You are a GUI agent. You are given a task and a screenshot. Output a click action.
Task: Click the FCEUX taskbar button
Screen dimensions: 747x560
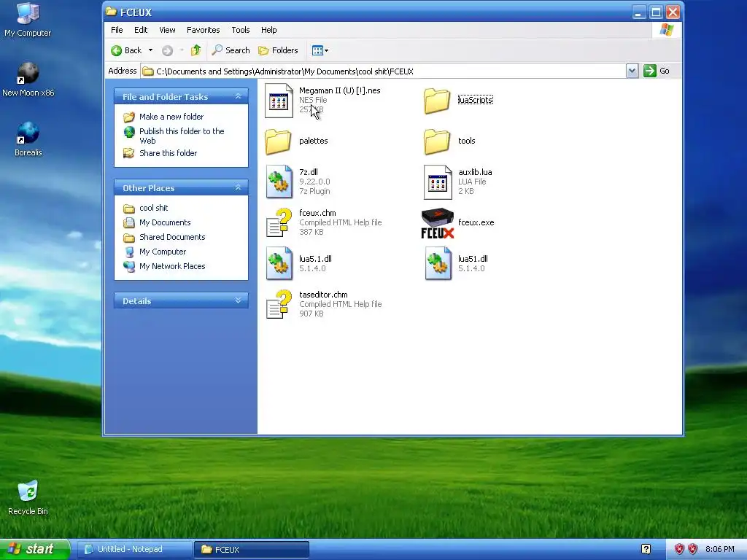pos(252,550)
